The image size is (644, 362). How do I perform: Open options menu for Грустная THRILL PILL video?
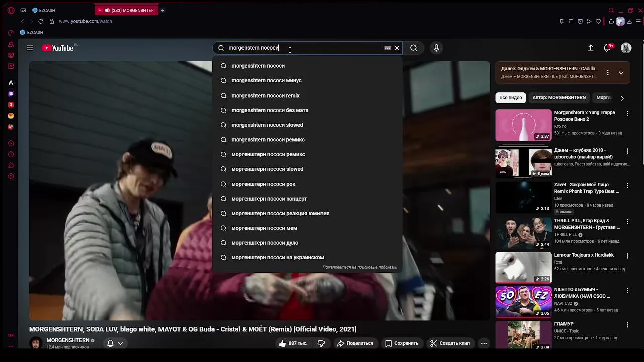pos(627,222)
